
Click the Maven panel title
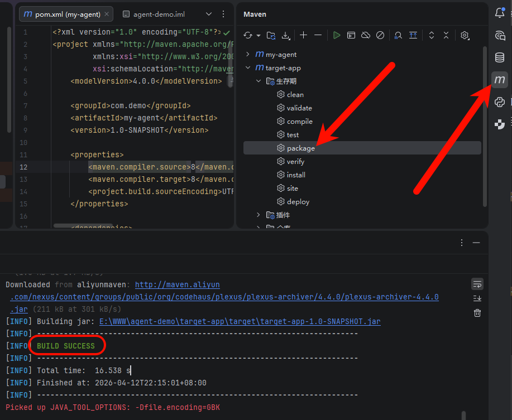(x=255, y=15)
